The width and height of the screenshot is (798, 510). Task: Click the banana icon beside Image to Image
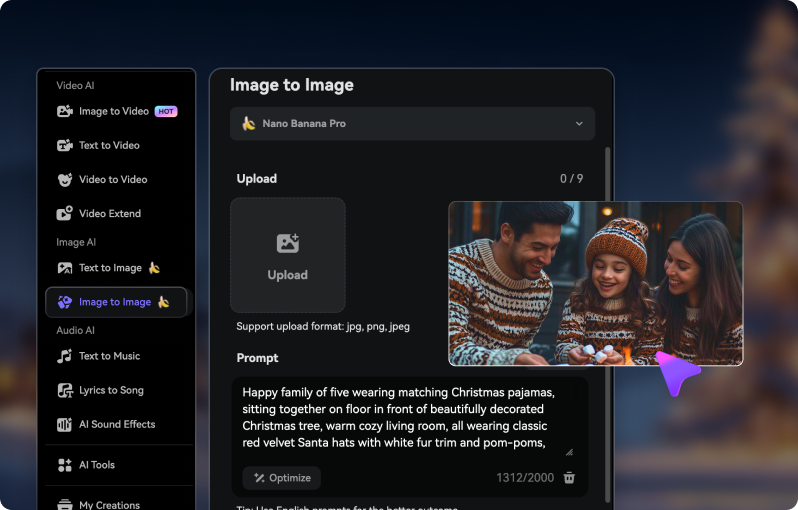point(163,302)
